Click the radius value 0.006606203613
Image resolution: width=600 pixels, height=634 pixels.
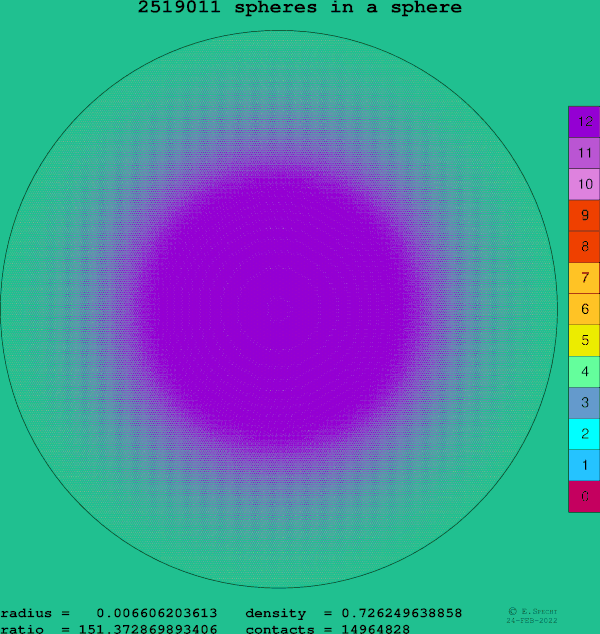pyautogui.click(x=157, y=613)
